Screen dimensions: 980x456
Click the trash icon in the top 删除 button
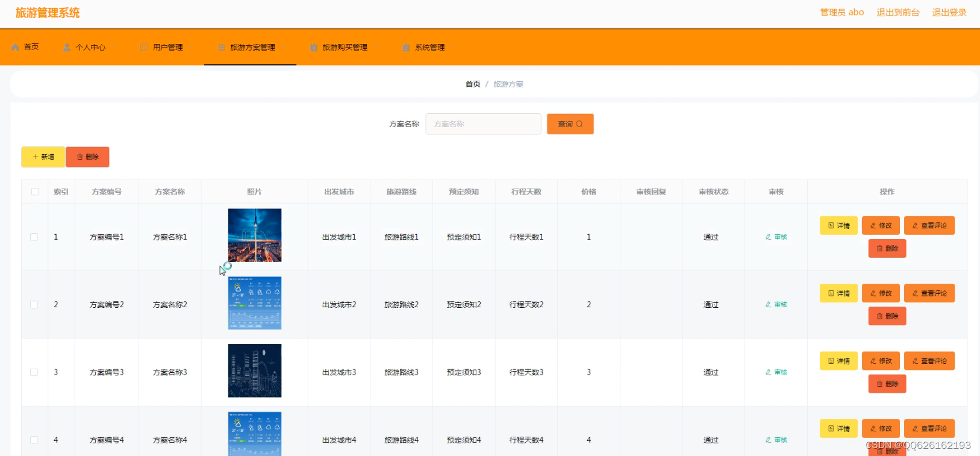click(x=80, y=157)
